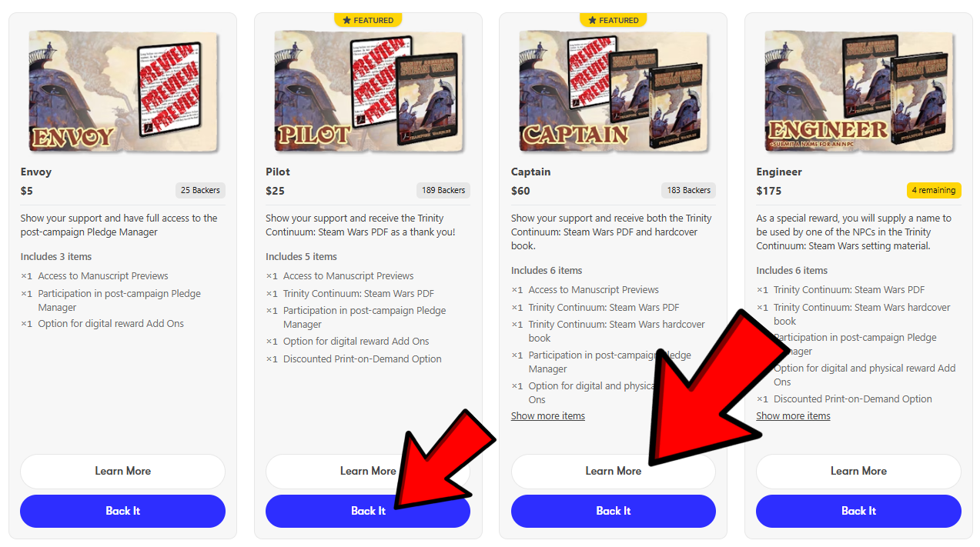Open Learn More for Engineer tier

[858, 471]
